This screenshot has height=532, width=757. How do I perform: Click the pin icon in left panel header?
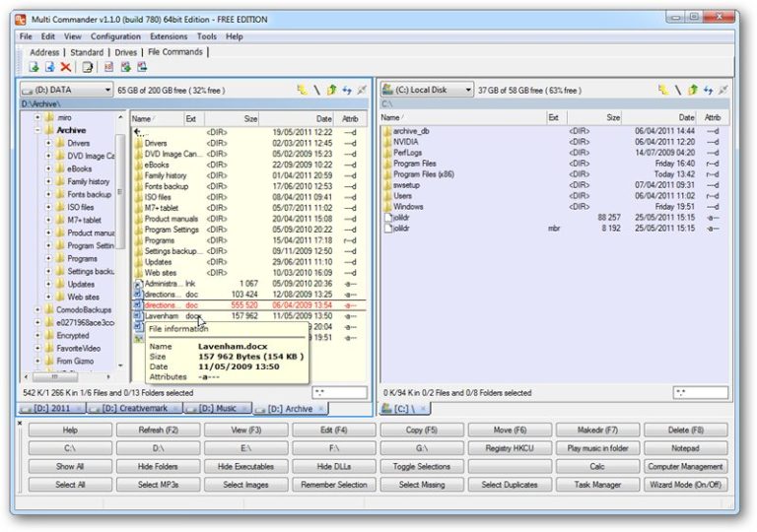[x=361, y=90]
